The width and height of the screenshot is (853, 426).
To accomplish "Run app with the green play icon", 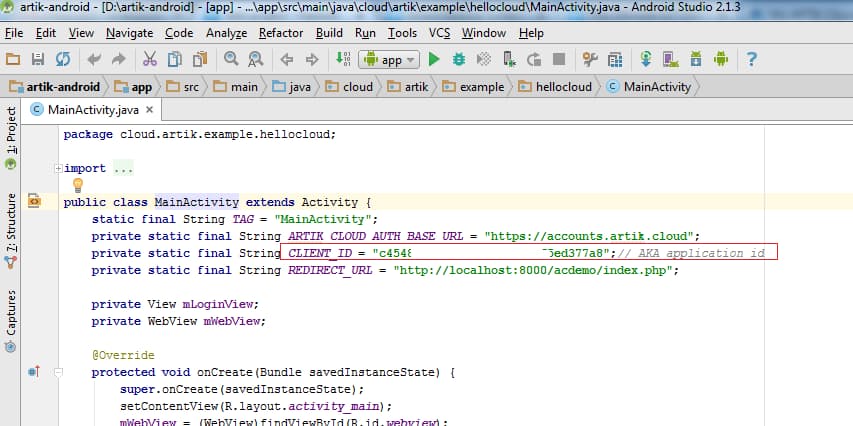I will click(434, 59).
